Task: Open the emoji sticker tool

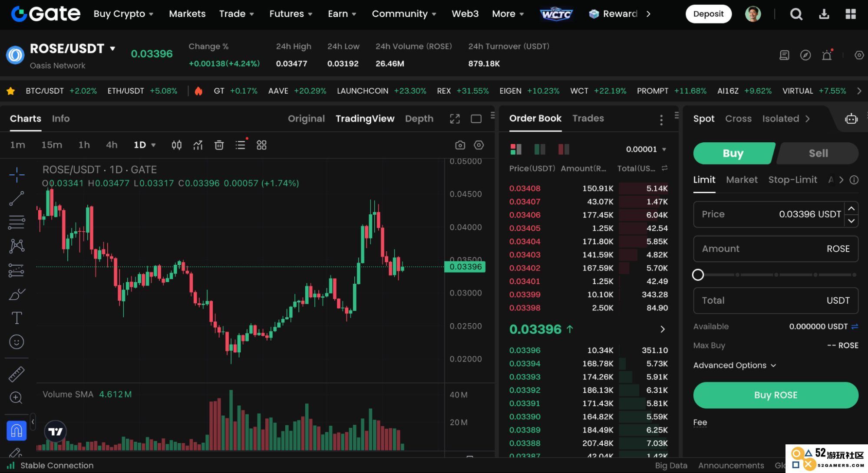Action: coord(17,342)
